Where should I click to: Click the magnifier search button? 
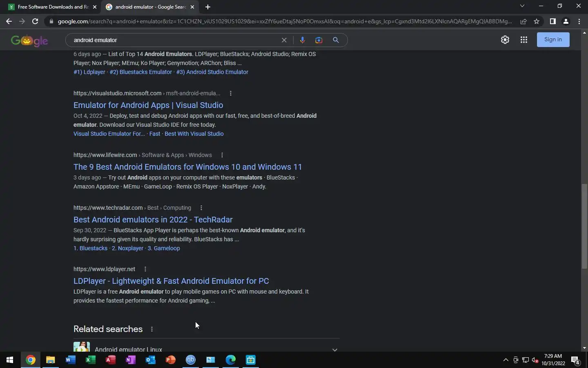(336, 40)
